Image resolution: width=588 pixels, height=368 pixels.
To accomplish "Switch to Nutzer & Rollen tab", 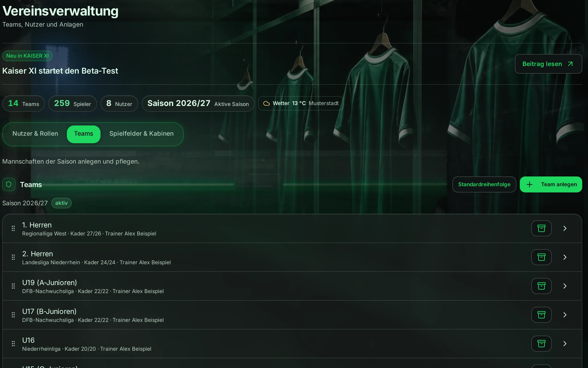I will point(35,134).
